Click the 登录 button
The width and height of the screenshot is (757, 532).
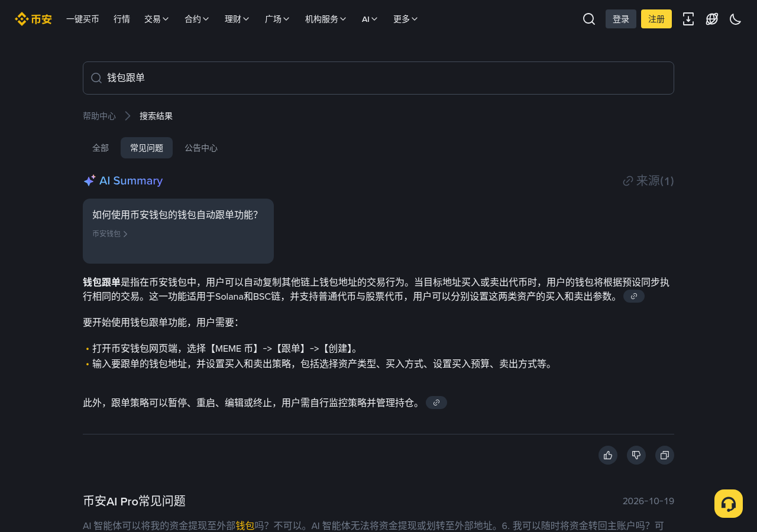[621, 19]
